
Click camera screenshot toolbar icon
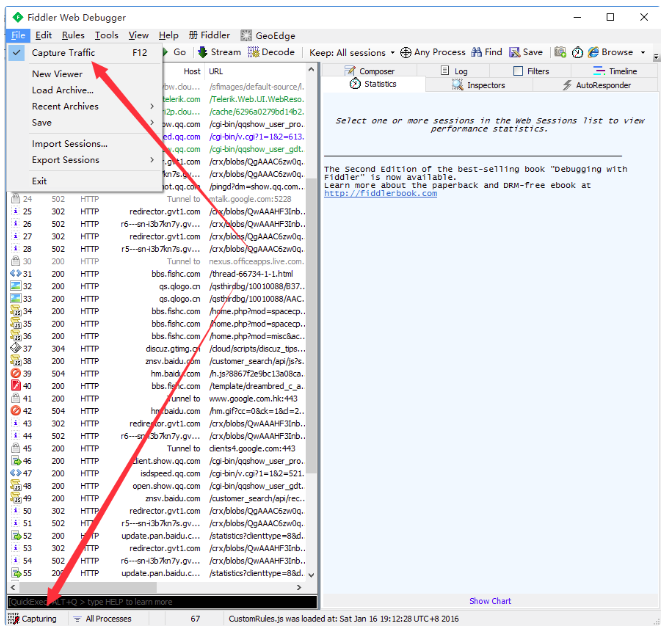click(560, 52)
